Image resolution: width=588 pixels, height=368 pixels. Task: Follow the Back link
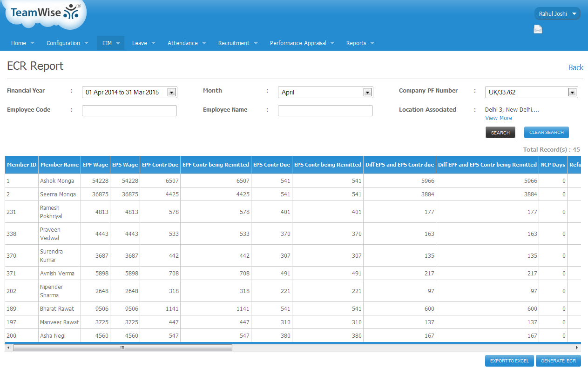575,67
